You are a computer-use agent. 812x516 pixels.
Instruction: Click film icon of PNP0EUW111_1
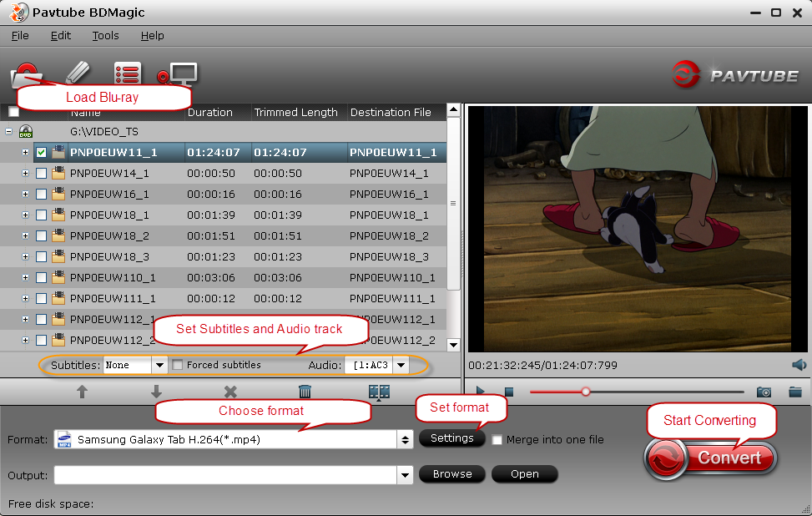click(58, 298)
